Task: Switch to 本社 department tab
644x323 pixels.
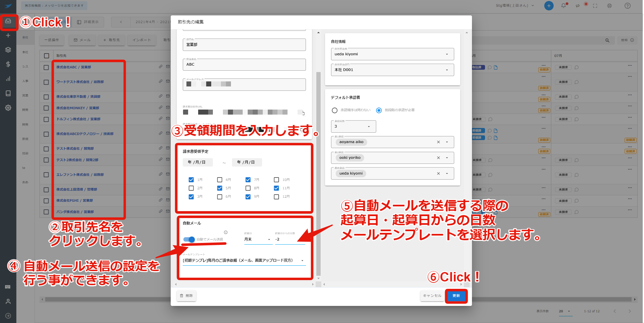Action: [25, 52]
